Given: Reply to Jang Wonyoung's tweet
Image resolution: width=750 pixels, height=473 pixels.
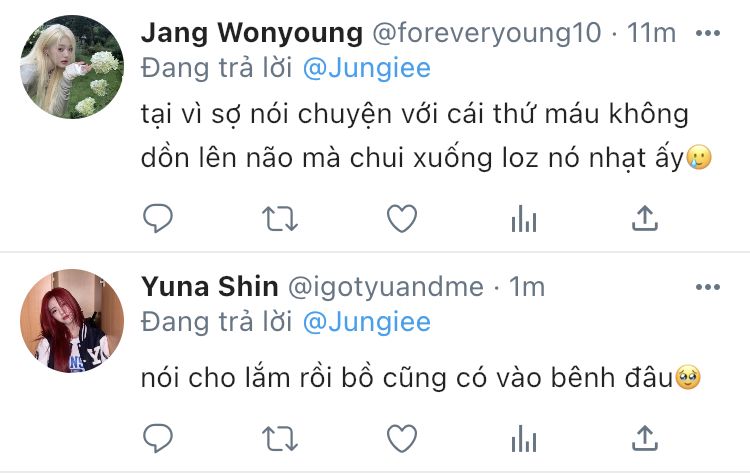Looking at the screenshot, I should 158,218.
